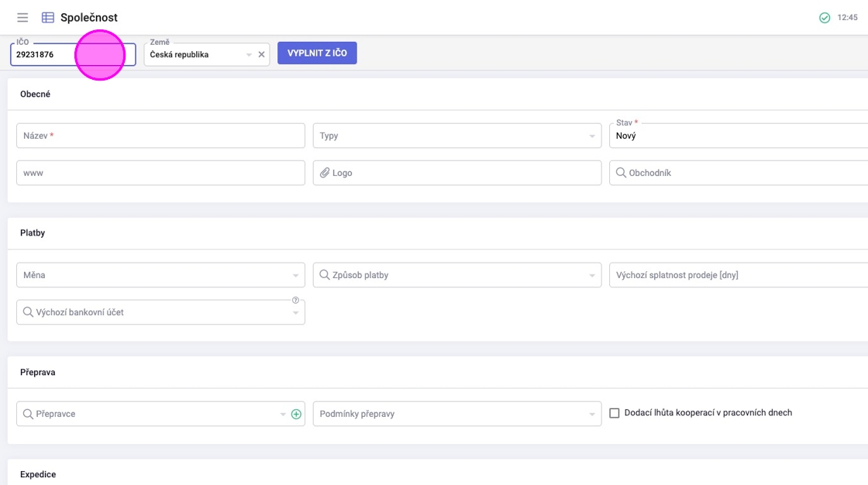Open the Podmínky přepravy dropdown
868x485 pixels.
pos(591,414)
